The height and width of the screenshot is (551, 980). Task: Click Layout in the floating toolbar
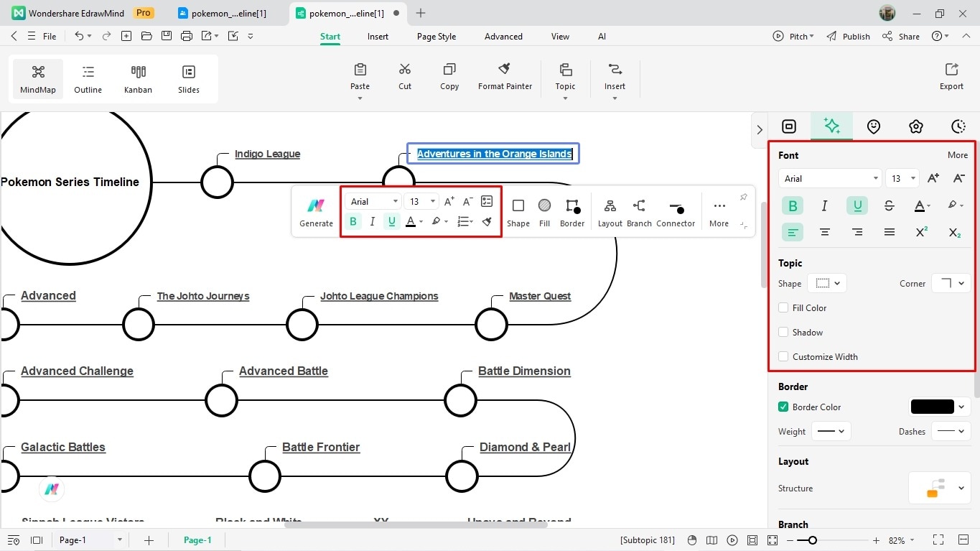tap(610, 213)
